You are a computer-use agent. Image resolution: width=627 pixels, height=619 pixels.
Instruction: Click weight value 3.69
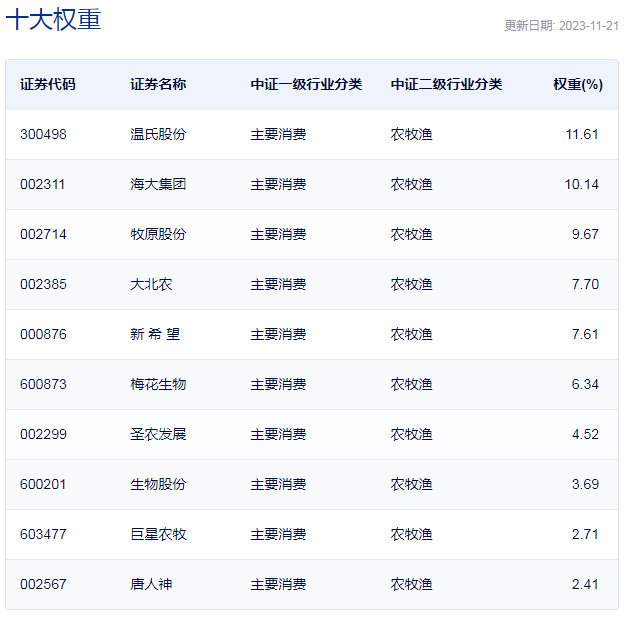[585, 484]
